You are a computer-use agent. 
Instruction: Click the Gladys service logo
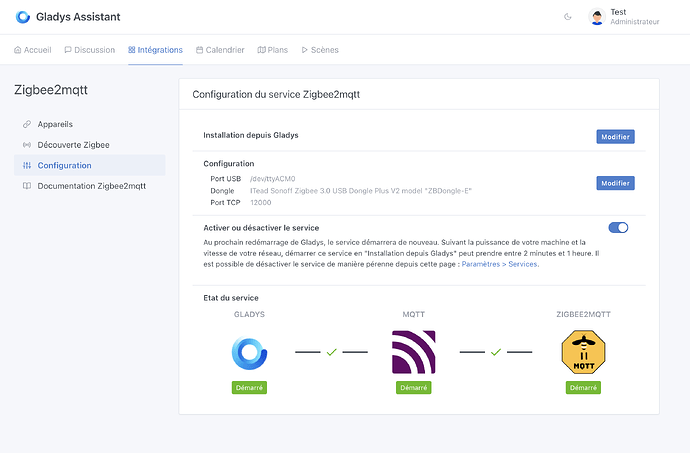click(249, 353)
